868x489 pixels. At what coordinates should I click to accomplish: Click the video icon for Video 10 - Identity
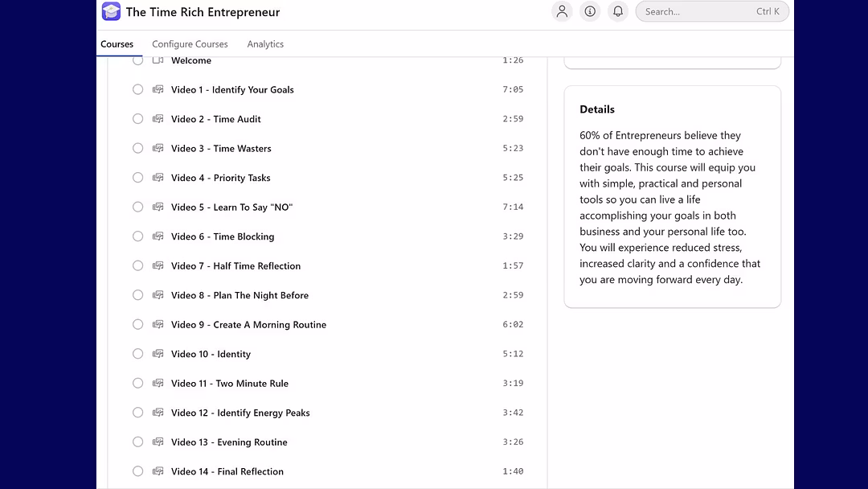tap(158, 354)
